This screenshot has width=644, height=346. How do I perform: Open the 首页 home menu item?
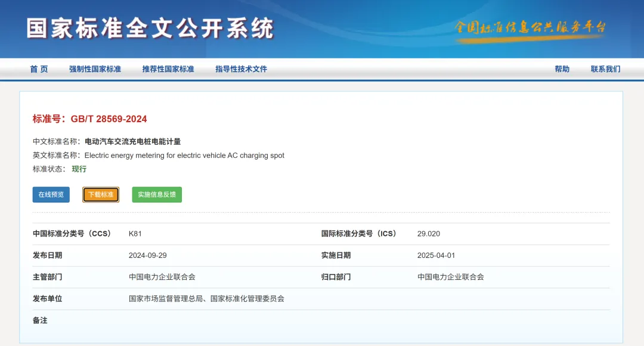click(x=39, y=69)
